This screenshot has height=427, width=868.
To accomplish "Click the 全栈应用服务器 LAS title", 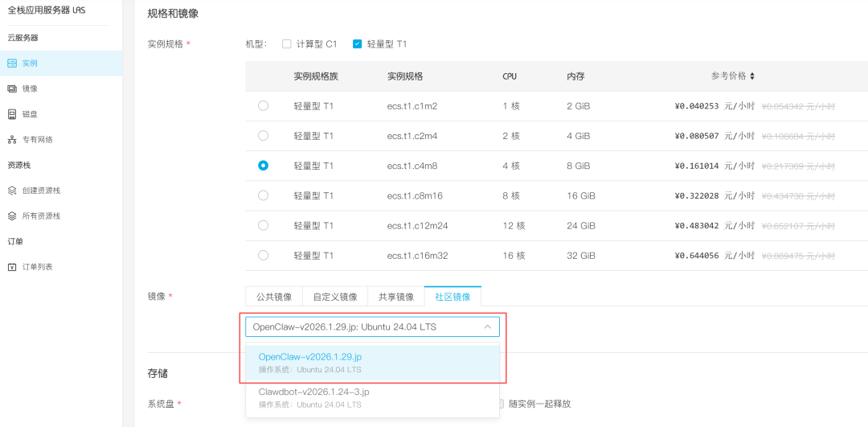I will [x=47, y=10].
